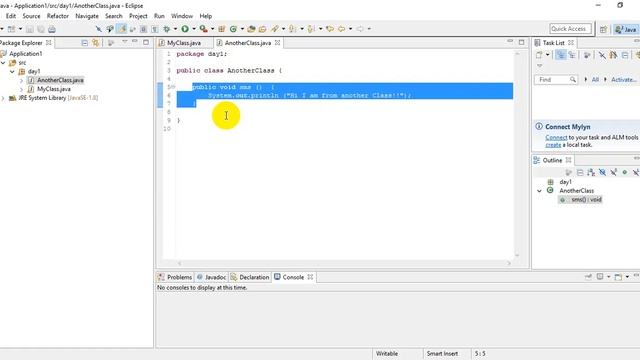640x360 pixels.
Task: Click Forward navigation greyed arrow
Action: (x=360, y=29)
